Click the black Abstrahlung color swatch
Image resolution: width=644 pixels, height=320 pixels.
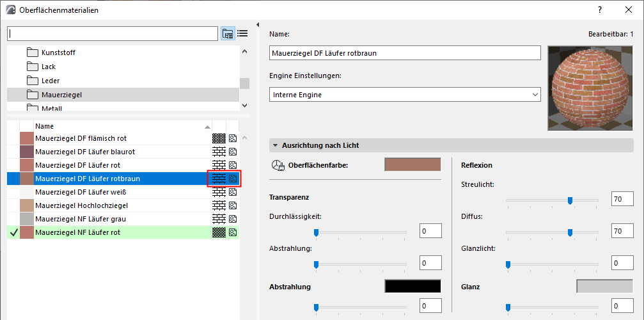(x=412, y=286)
